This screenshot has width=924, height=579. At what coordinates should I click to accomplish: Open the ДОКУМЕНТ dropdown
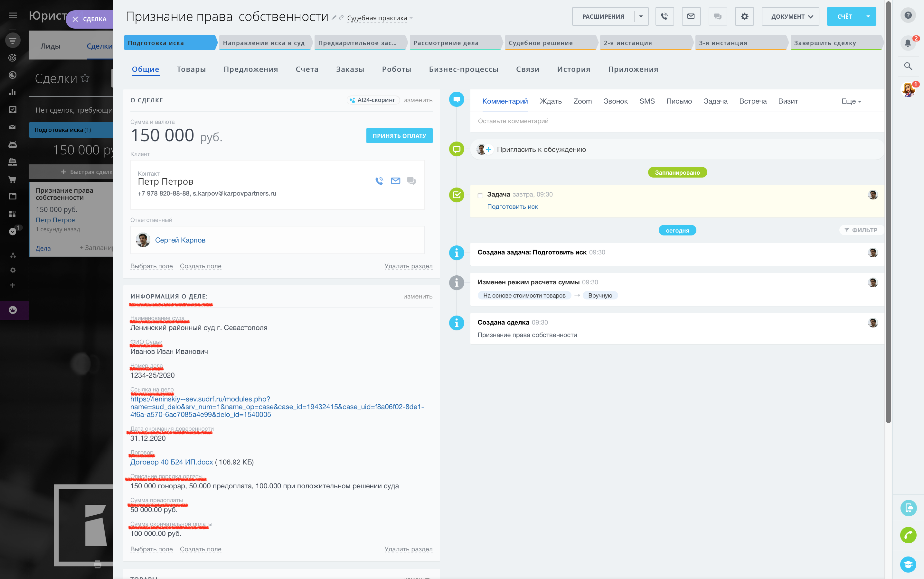790,16
